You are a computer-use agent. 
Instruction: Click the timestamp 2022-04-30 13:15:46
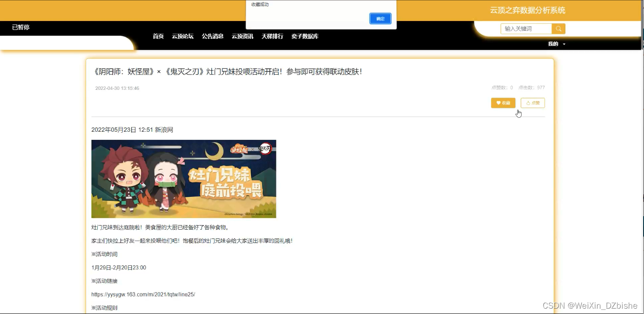pyautogui.click(x=117, y=88)
